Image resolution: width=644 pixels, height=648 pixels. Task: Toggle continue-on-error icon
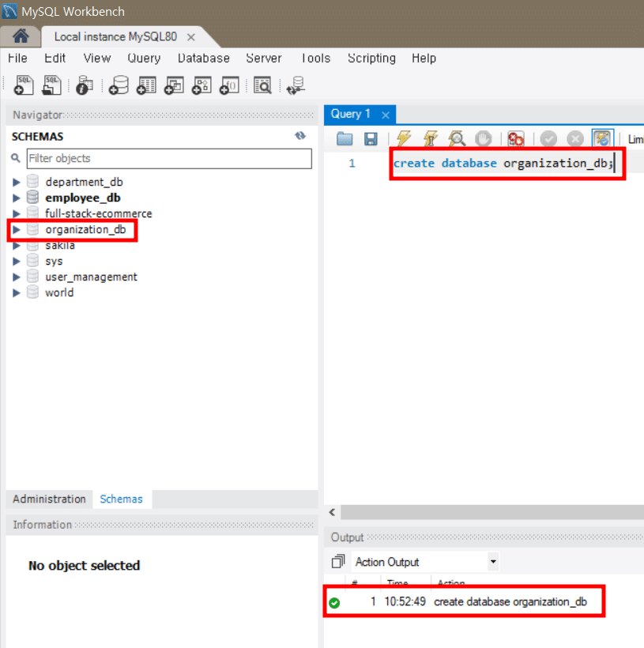[516, 139]
